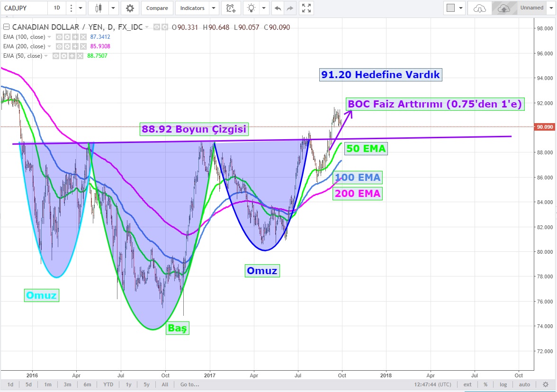Select the 6m time range
Viewport: 557px width, 392px height.
click(87, 384)
